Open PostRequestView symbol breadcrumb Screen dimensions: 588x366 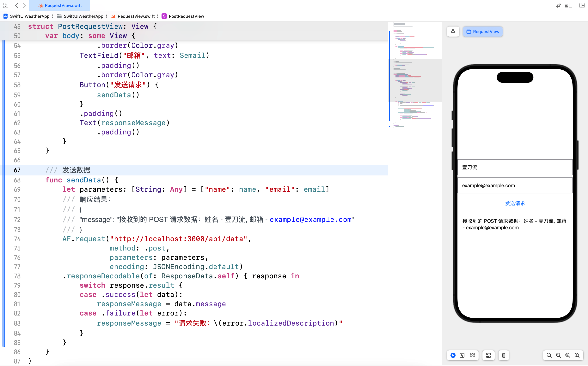pos(183,16)
